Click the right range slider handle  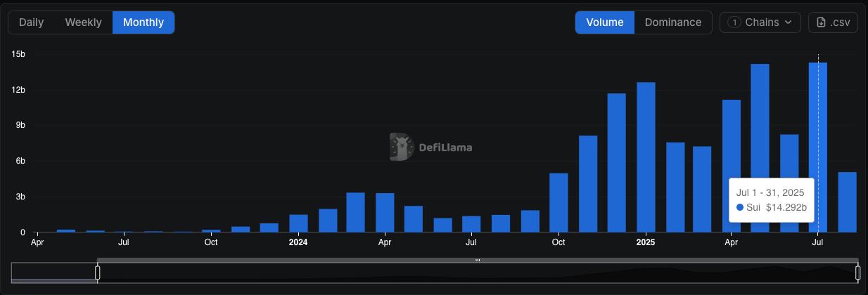857,273
